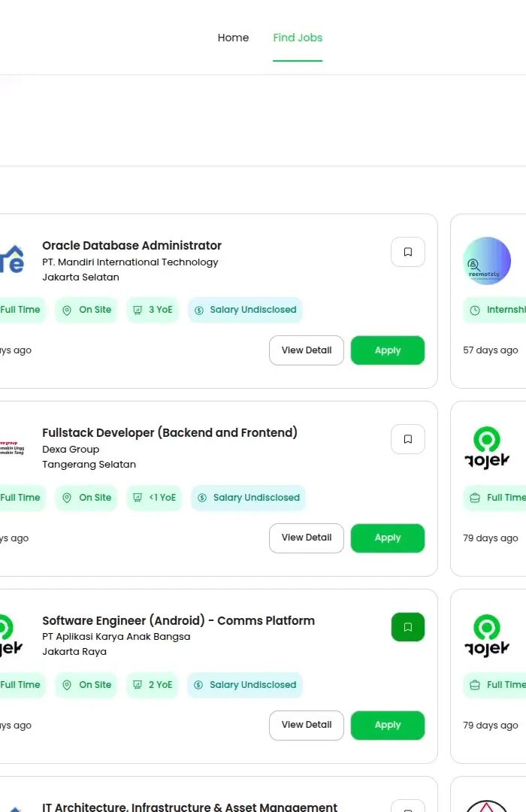This screenshot has width=526, height=812.
Task: Open Software Engineer (Android) - Comms Platform title
Action: click(179, 620)
